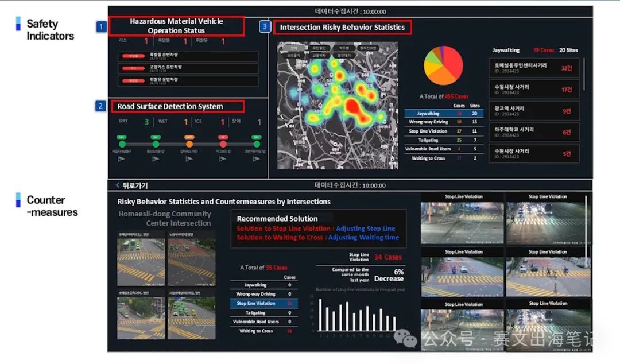Image resolution: width=620 pixels, height=364 pixels.
Task: Open the camera thumbnail with red-paved intersection
Action: (x=191, y=262)
